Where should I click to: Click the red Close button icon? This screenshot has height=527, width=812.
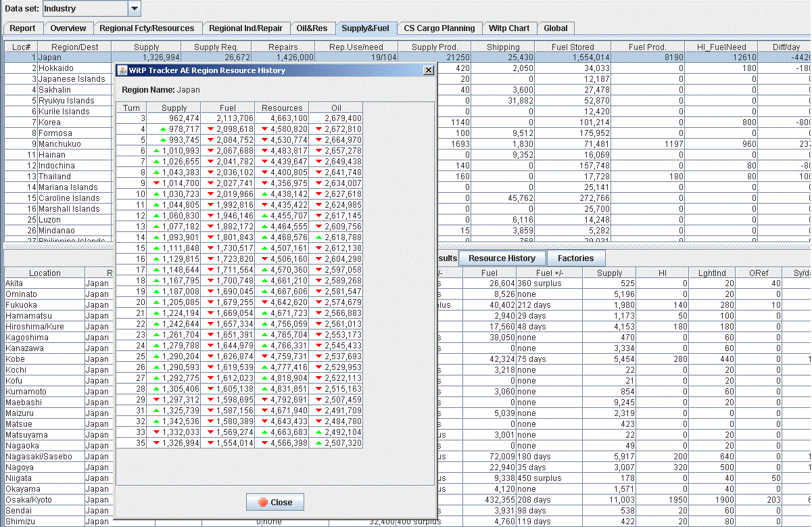tap(263, 503)
